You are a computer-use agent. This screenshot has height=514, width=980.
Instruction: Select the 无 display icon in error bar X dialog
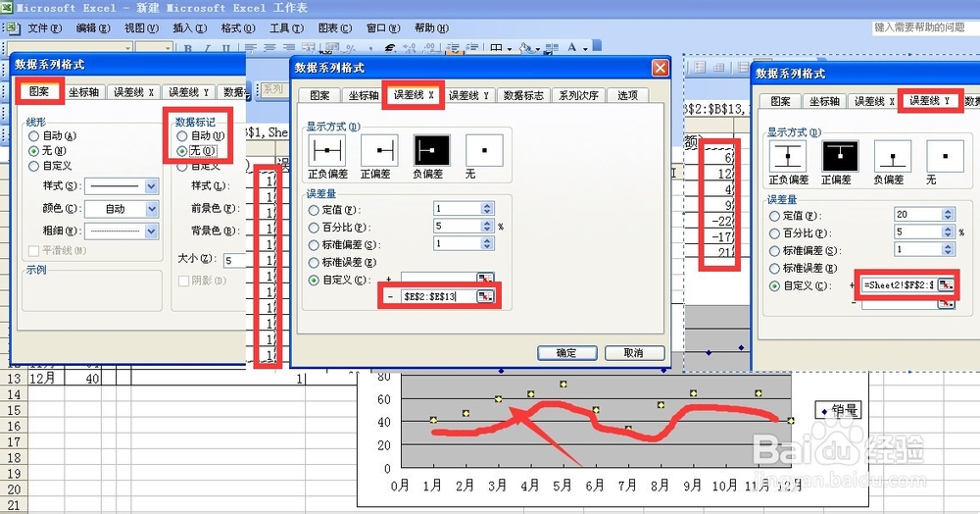click(484, 151)
